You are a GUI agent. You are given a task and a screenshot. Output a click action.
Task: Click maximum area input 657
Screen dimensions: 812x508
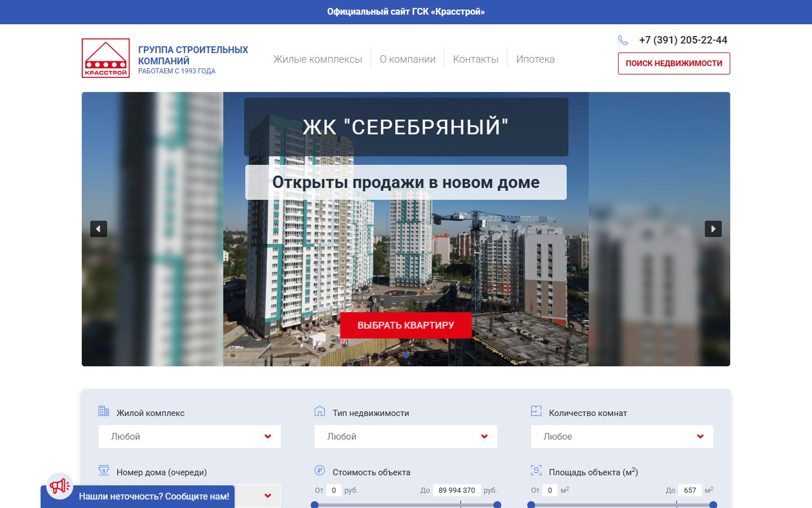pos(690,490)
